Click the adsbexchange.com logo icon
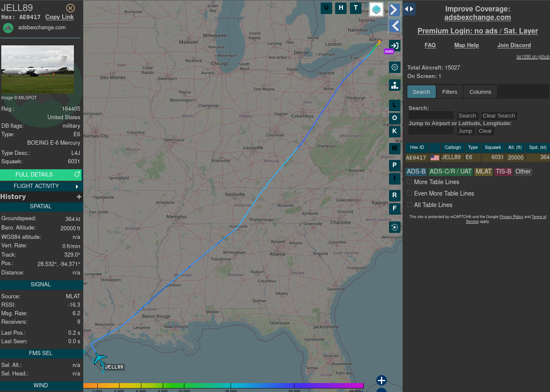The width and height of the screenshot is (550, 392). click(8, 28)
